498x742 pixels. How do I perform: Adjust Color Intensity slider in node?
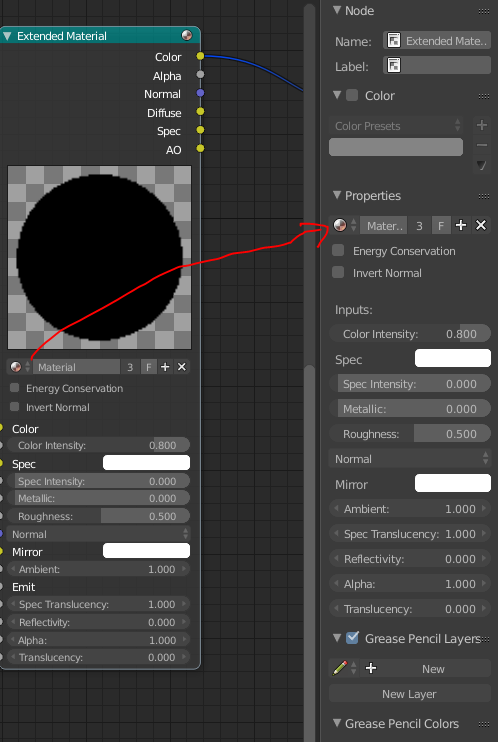[x=98, y=445]
